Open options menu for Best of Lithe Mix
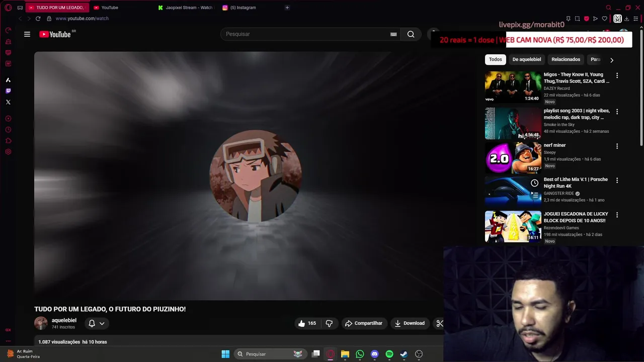Screen dimensions: 644x362 (x=617, y=180)
